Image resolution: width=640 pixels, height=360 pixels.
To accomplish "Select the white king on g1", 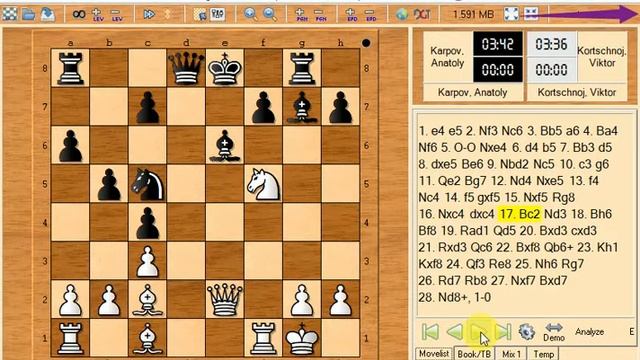I will pyautogui.click(x=302, y=338).
